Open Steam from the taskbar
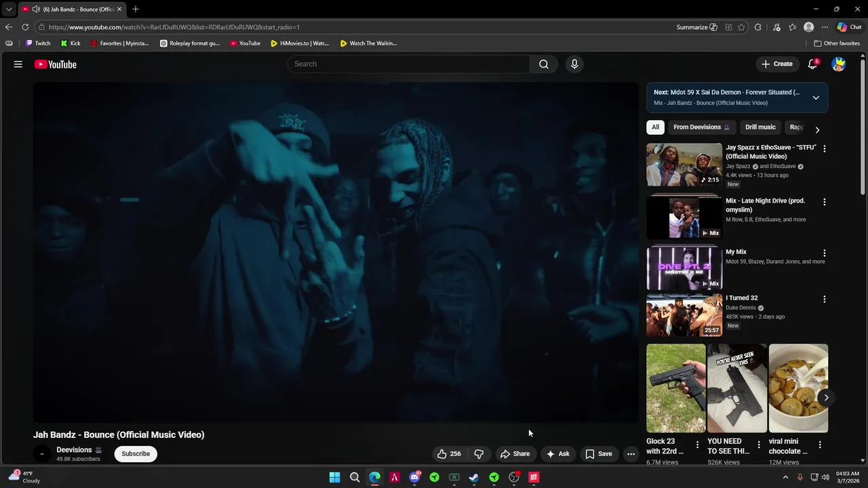 click(474, 477)
